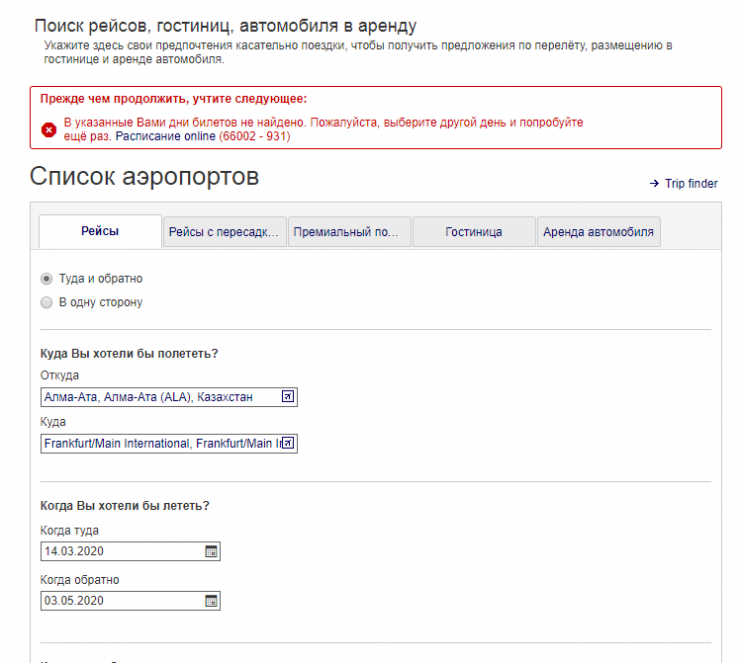The height and width of the screenshot is (663, 740).
Task: Click the arrow icon beside Trip finder
Action: pos(655,184)
